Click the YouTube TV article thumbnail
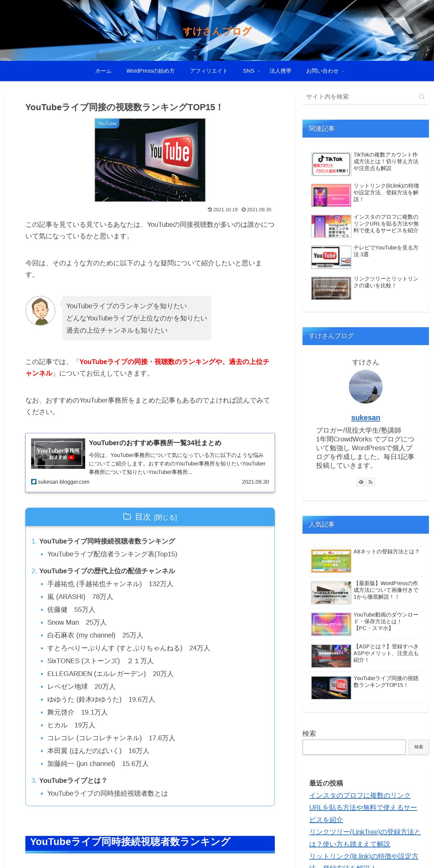434x868 pixels. point(331,257)
